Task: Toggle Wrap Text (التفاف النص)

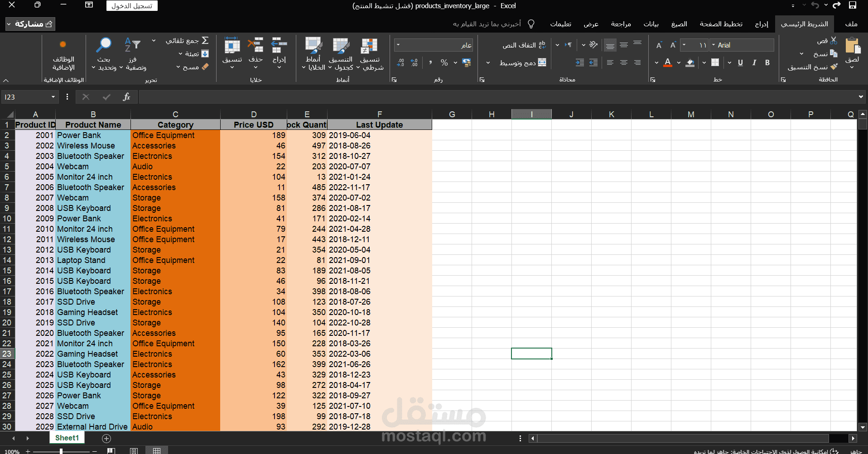Action: click(x=525, y=45)
